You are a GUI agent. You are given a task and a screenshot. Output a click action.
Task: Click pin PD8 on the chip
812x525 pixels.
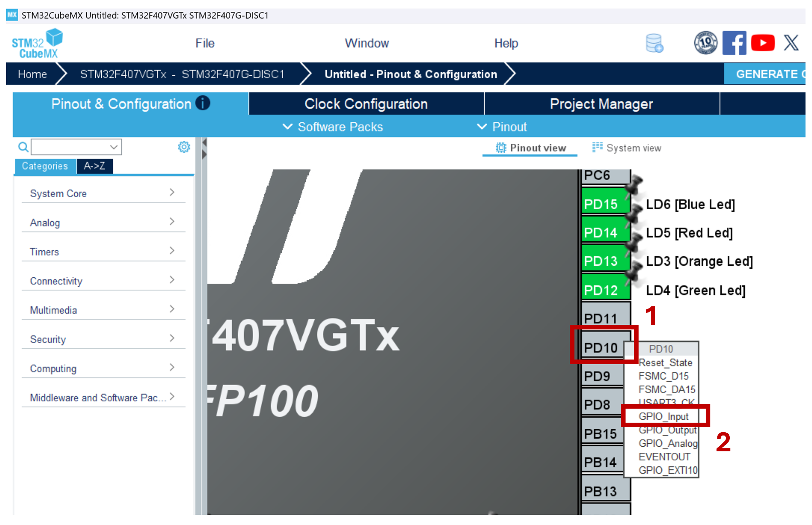[x=602, y=403]
